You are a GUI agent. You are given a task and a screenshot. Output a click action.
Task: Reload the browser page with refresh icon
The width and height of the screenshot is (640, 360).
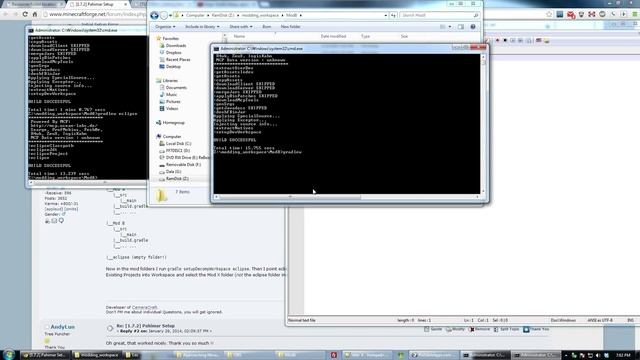click(25, 14)
